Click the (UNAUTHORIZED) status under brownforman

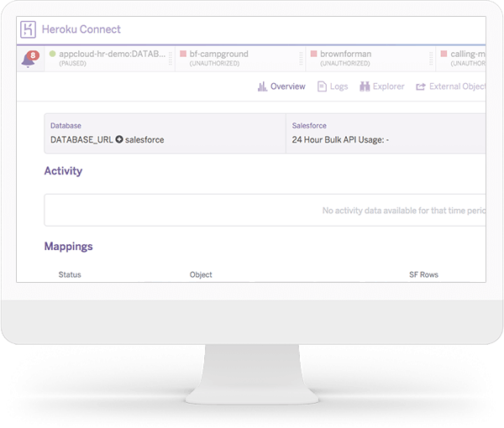[345, 63]
